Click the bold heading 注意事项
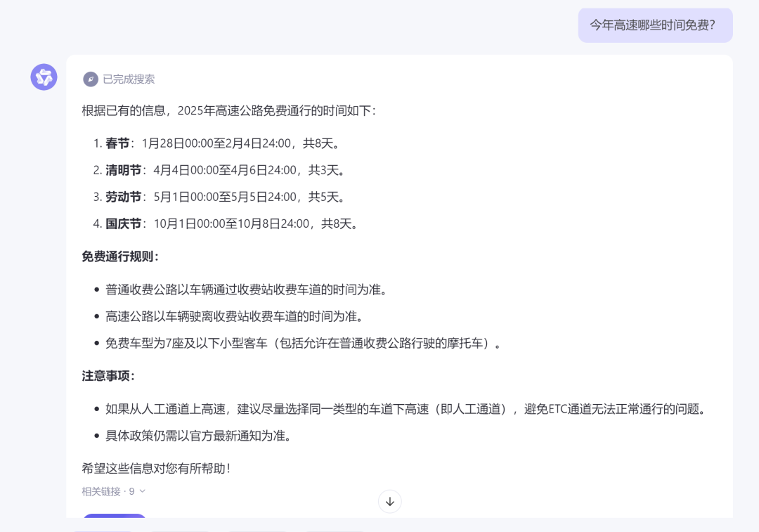 tap(103, 376)
